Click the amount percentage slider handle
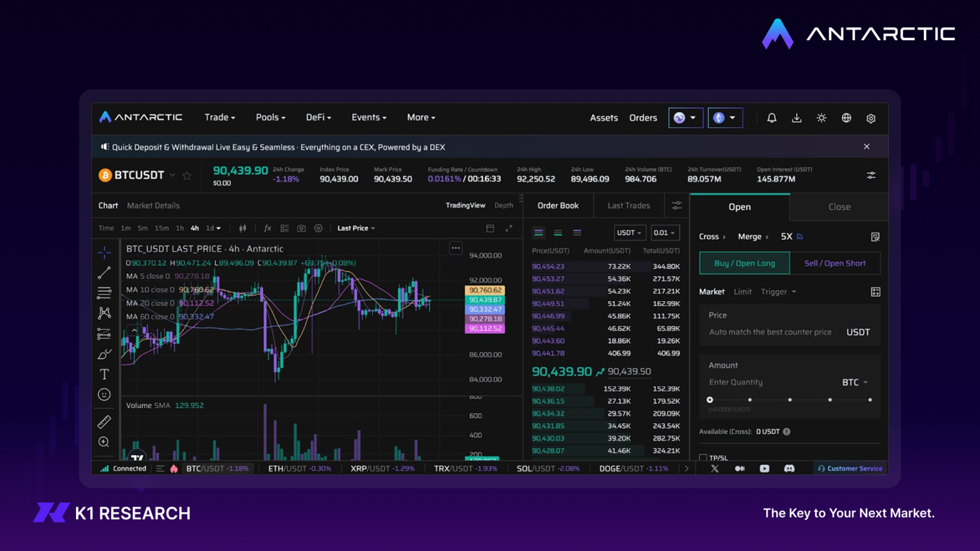This screenshot has width=980, height=551. click(x=709, y=400)
